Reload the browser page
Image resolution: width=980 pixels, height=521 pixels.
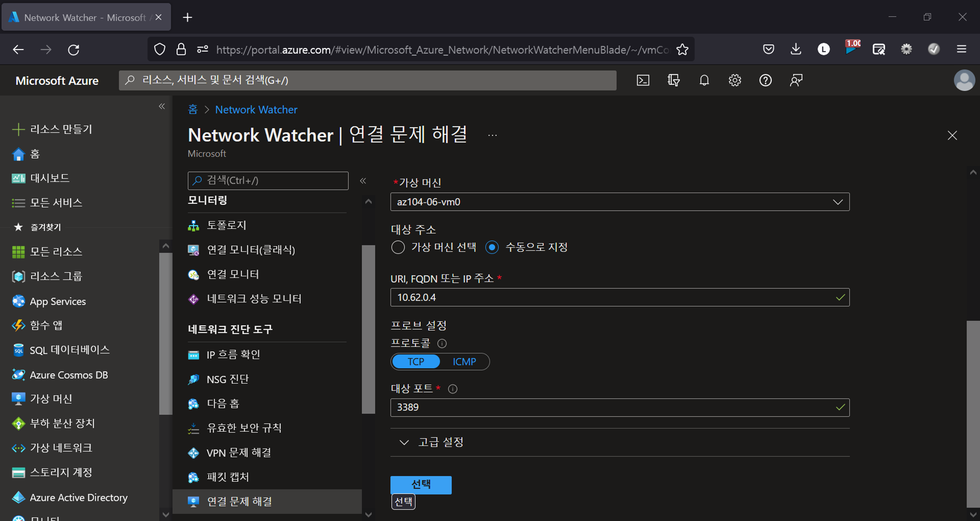point(73,50)
